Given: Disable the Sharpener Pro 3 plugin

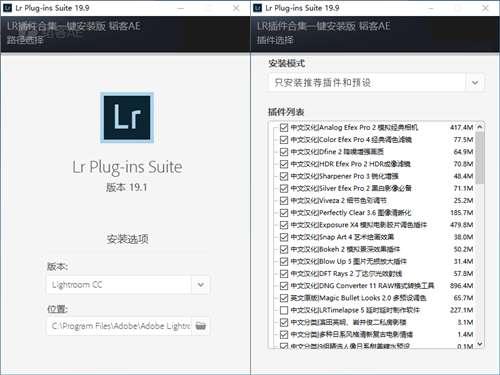Looking at the screenshot, I should click(284, 176).
